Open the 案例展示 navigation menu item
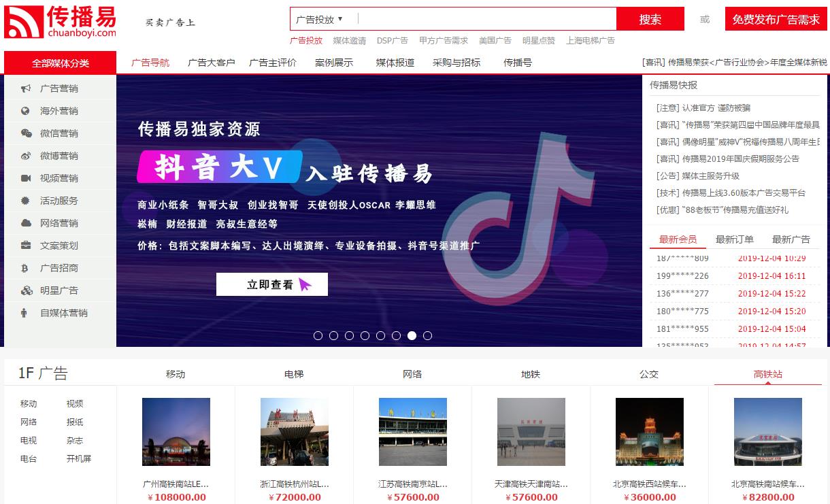 334,63
